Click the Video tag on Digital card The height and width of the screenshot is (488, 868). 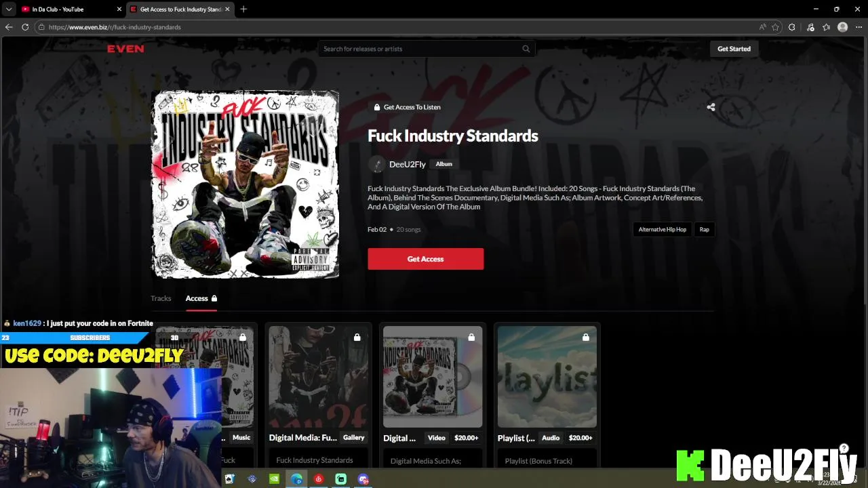click(437, 438)
